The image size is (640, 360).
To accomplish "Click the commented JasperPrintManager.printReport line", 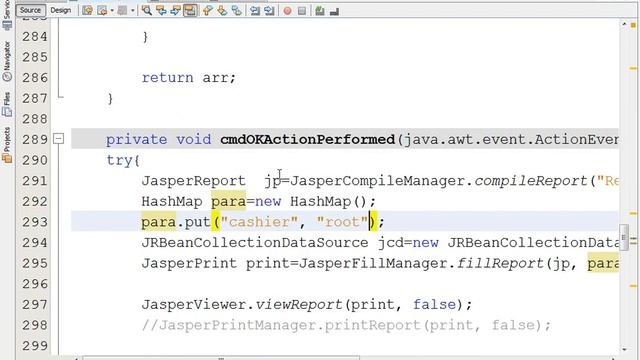I will pyautogui.click(x=346, y=325).
